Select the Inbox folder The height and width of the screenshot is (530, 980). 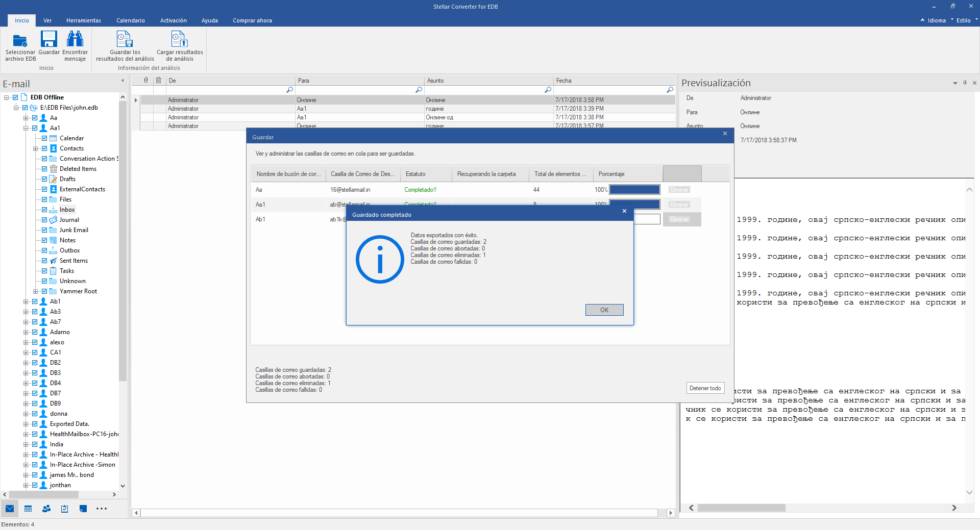[x=67, y=210]
